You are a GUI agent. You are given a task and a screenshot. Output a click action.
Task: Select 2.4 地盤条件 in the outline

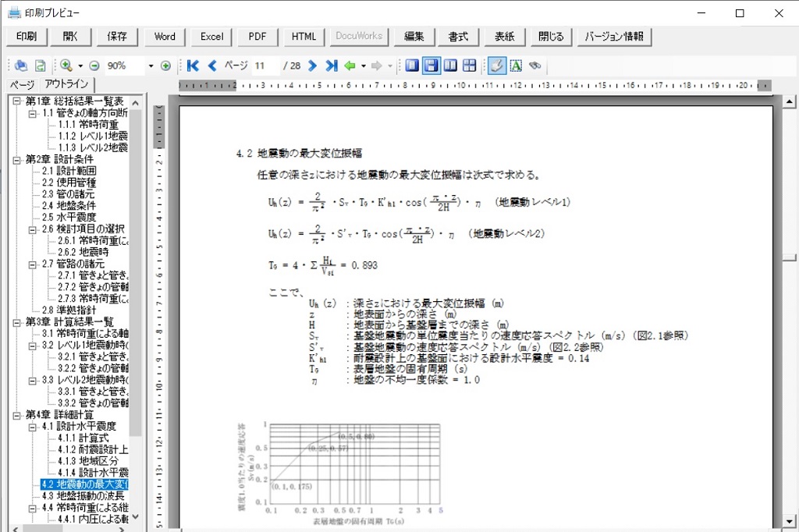click(69, 206)
